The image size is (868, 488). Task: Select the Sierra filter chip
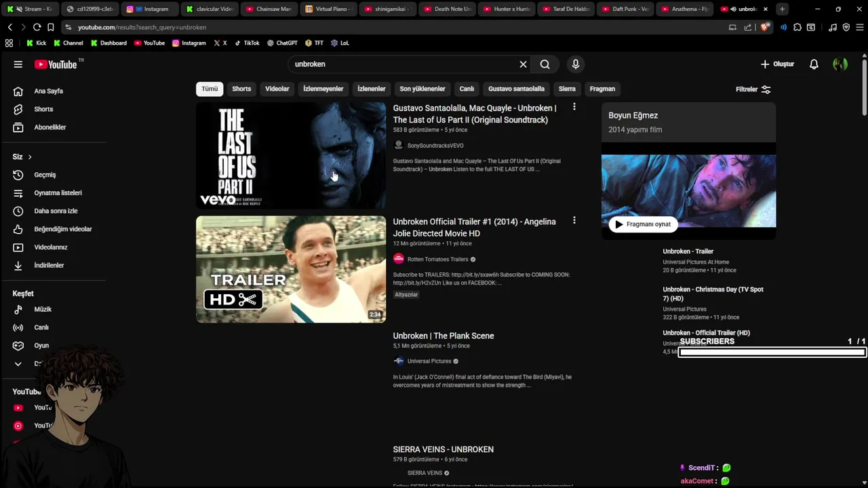(567, 89)
